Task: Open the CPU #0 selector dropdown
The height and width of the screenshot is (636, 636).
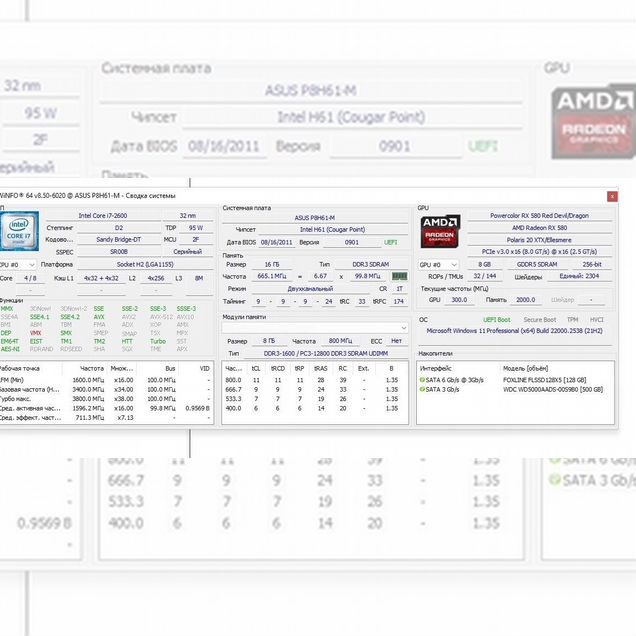Action: point(18,264)
